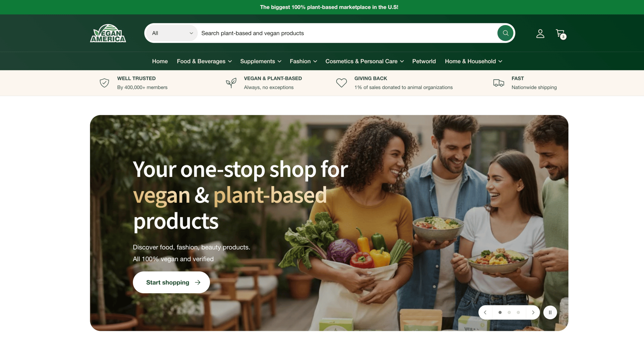Select the third slide dot
This screenshot has height=350, width=644.
point(518,312)
